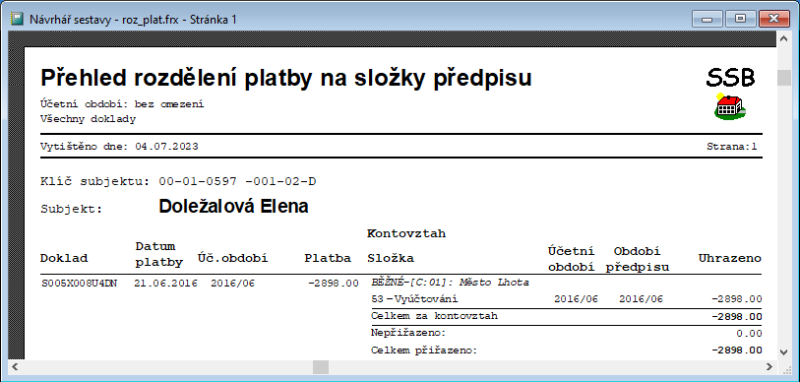Click payment amount '-2898.00' under Platba
The height and width of the screenshot is (382, 800).
tap(333, 284)
